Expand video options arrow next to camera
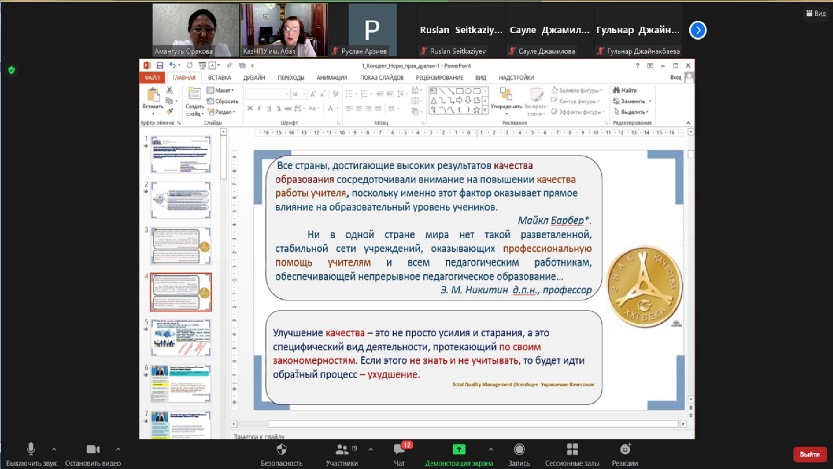This screenshot has width=833, height=469. click(x=117, y=448)
